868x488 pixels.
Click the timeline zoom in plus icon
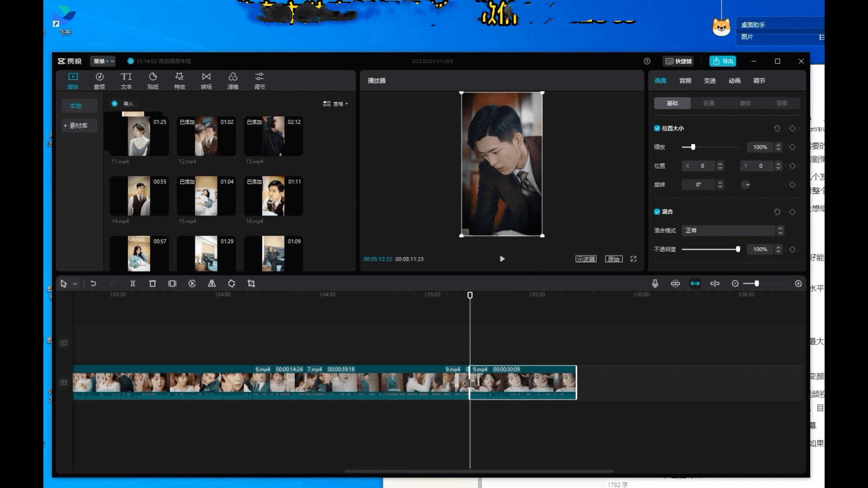798,284
